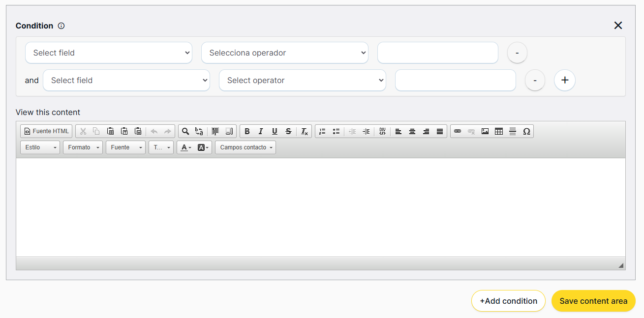Open the text color picker
The width and height of the screenshot is (644, 318).
click(x=185, y=147)
